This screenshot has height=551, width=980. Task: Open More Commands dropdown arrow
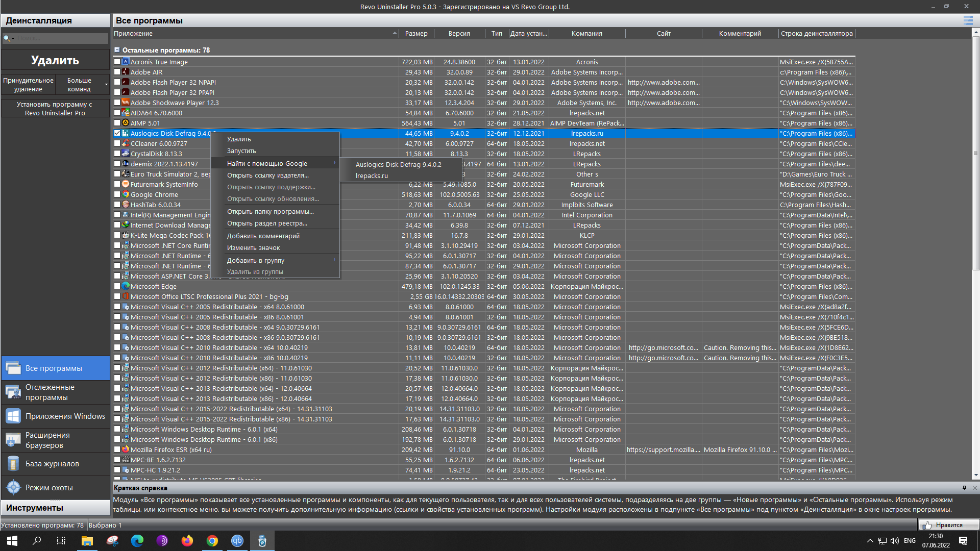tap(106, 85)
